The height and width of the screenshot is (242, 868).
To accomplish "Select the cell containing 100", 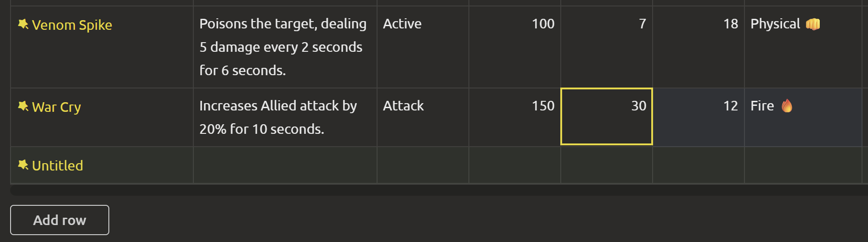I will pos(515,47).
